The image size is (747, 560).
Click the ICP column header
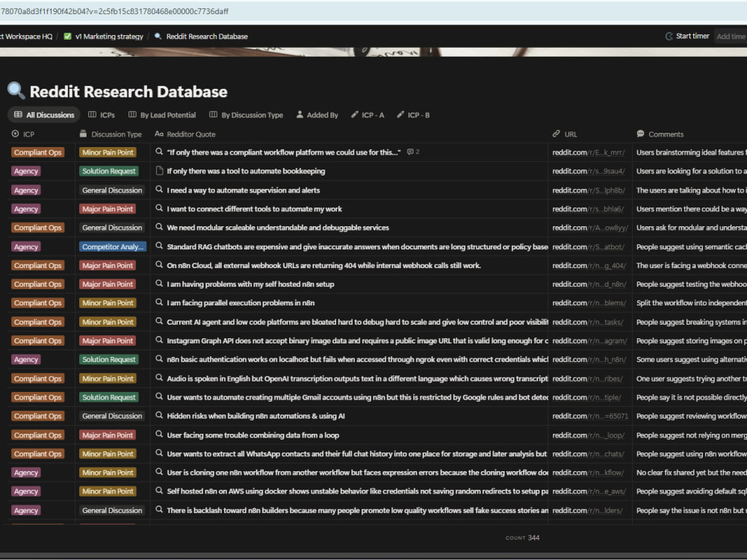(x=23, y=134)
